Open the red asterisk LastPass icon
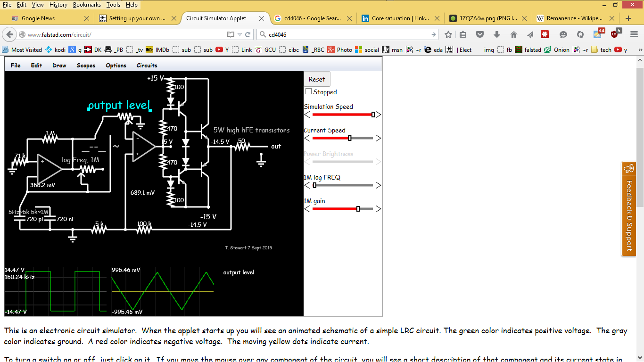The image size is (644, 362). pos(545,34)
